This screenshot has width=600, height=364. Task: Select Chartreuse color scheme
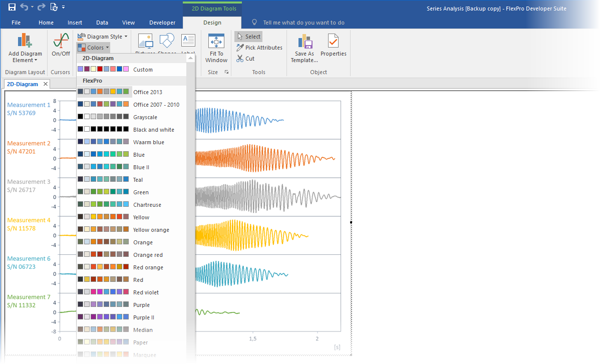tap(132, 205)
